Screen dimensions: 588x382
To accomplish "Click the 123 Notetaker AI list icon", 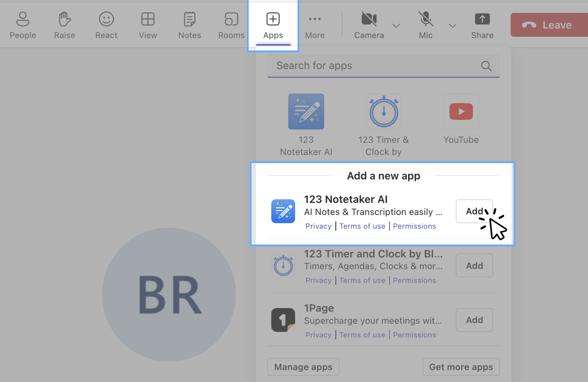I will tap(283, 211).
